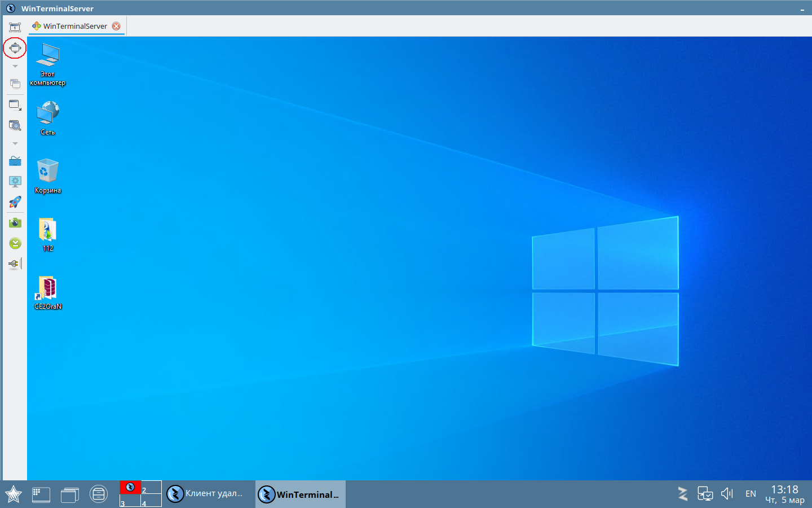Viewport: 812px width, 508px height.
Task: Select the 'Корзина' recycle bin icon
Action: (x=48, y=176)
